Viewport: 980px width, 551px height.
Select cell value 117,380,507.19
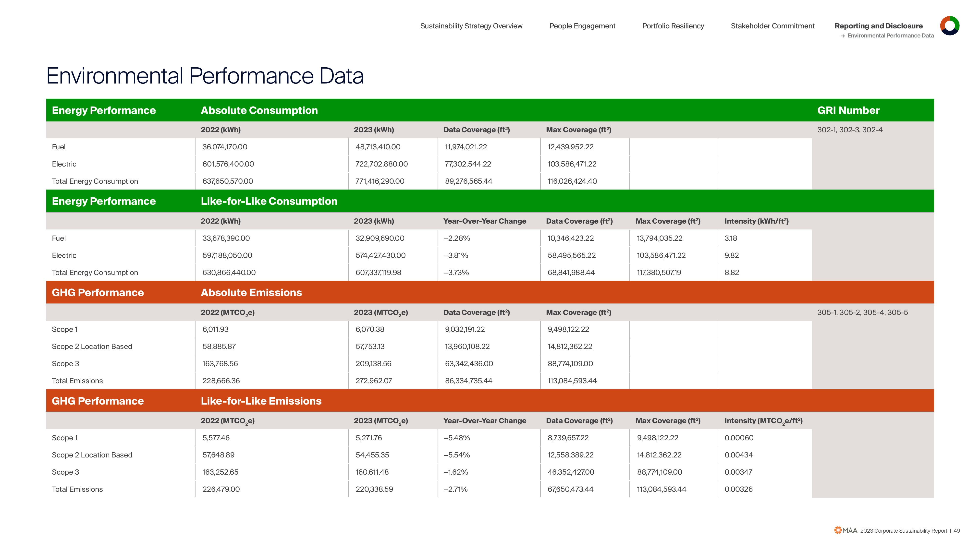pyautogui.click(x=659, y=272)
